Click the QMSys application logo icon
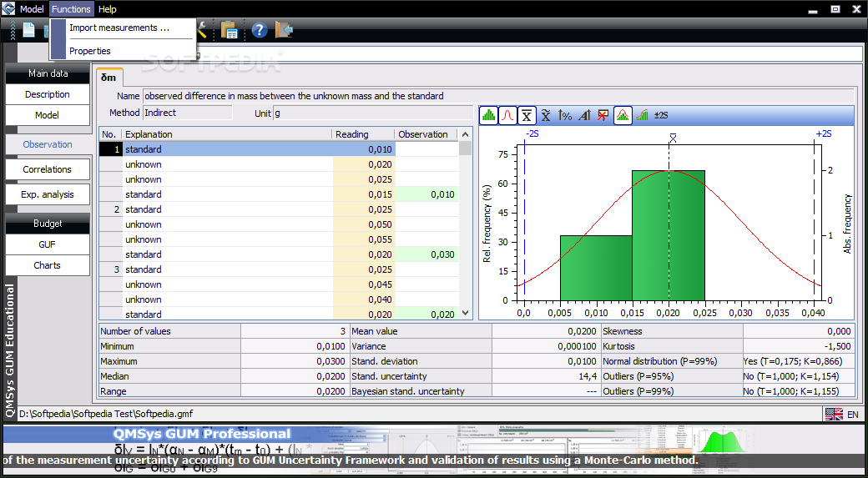Viewport: 868px width, 478px height. [8, 9]
